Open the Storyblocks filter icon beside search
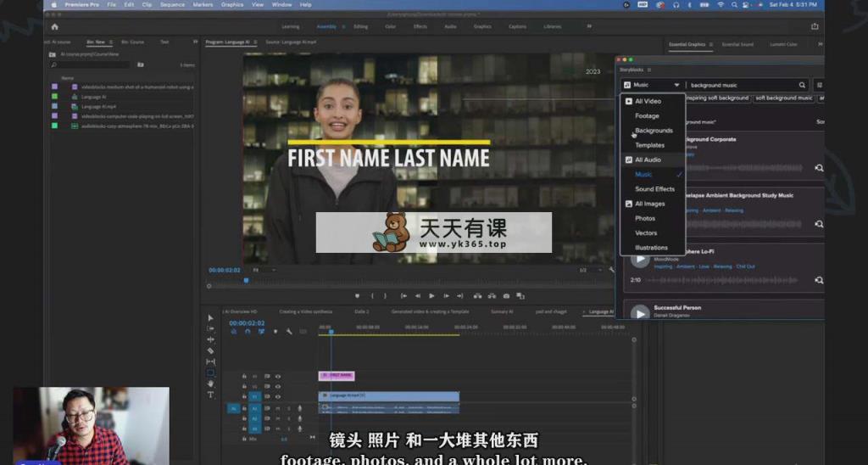Screen dimensions: 868x465 pyautogui.click(x=820, y=85)
